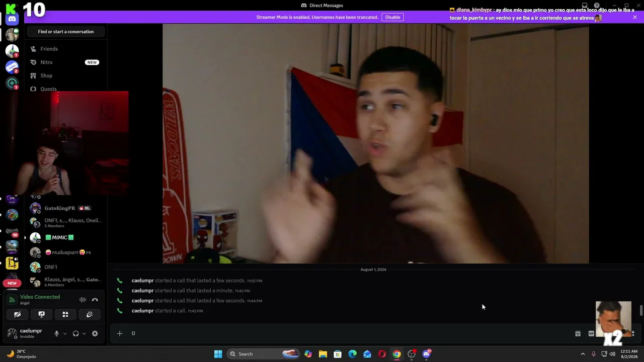This screenshot has width=644, height=362.
Task: Toggle the camera on or off
Action: coord(17,314)
